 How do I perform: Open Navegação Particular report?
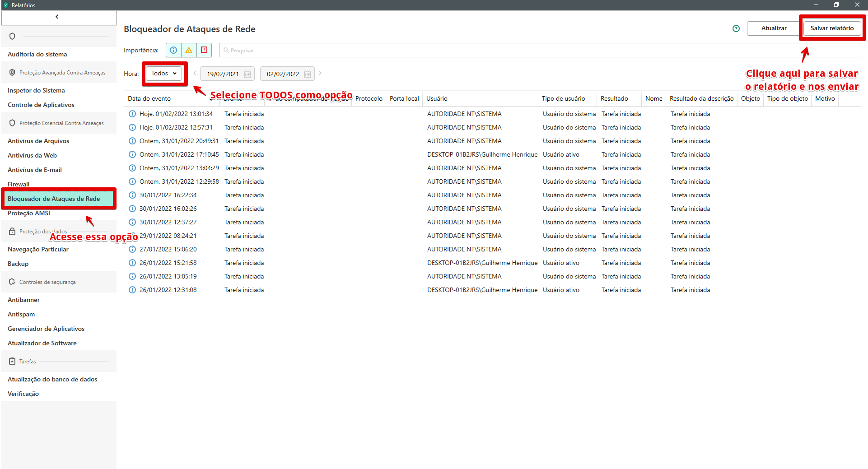tap(38, 249)
